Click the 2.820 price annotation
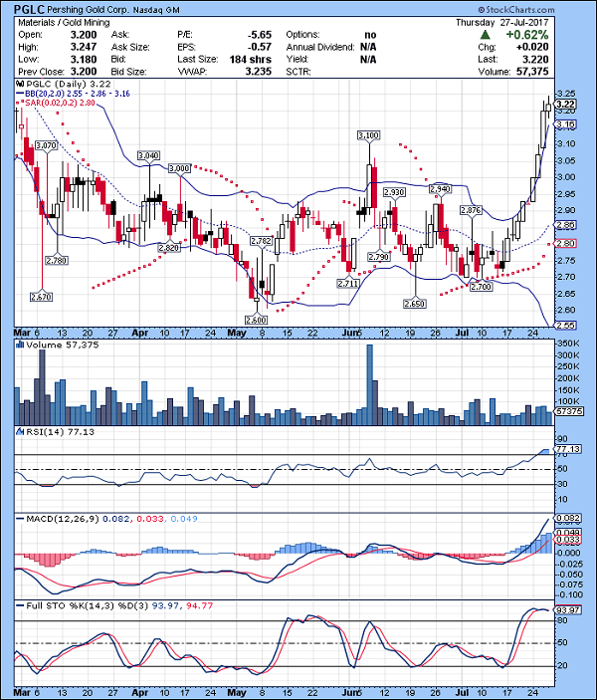Image resolution: width=597 pixels, height=700 pixels. click(169, 248)
